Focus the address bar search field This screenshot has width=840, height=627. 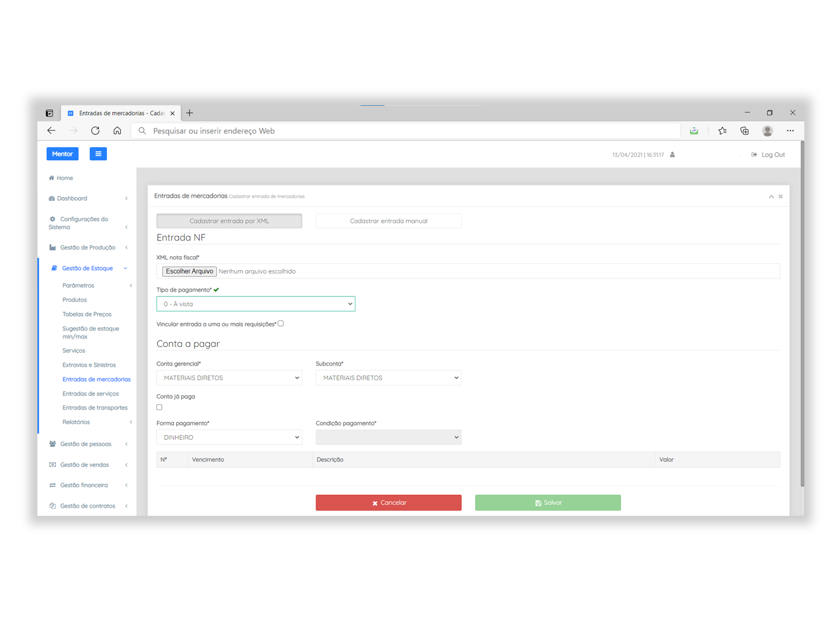coord(406,131)
